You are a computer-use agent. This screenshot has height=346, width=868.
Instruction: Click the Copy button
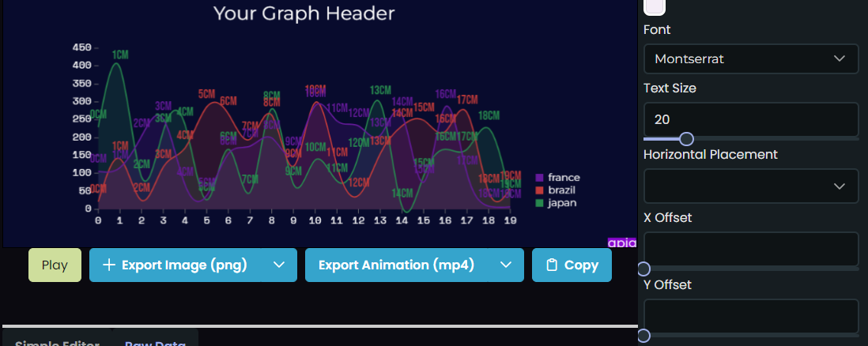[572, 265]
